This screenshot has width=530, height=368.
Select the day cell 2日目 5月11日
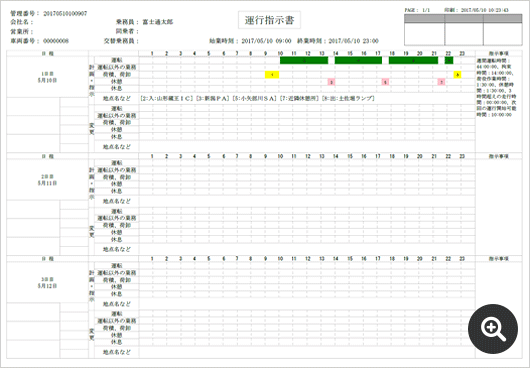click(x=47, y=180)
